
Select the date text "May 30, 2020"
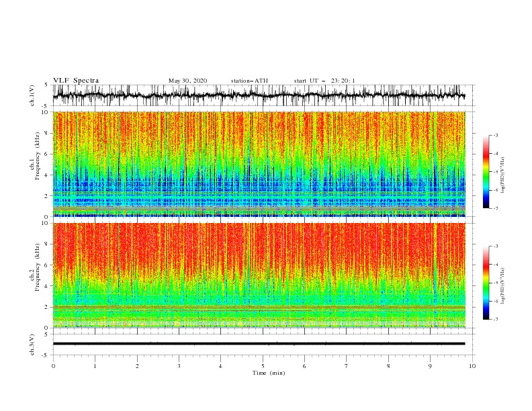coord(187,81)
